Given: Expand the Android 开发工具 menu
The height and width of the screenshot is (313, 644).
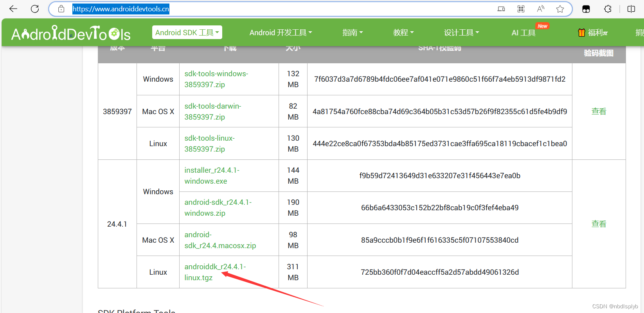Looking at the screenshot, I should [281, 32].
